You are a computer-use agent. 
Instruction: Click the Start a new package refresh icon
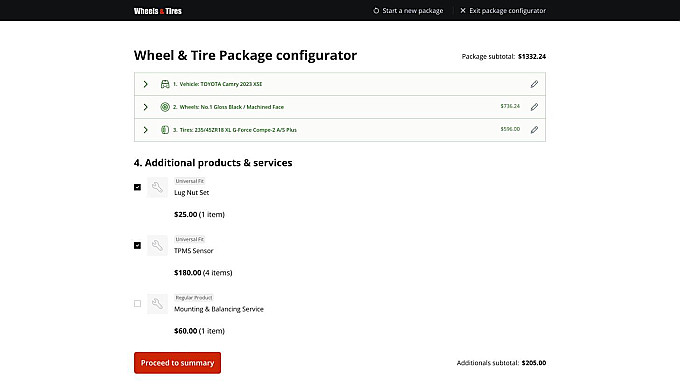pyautogui.click(x=376, y=10)
